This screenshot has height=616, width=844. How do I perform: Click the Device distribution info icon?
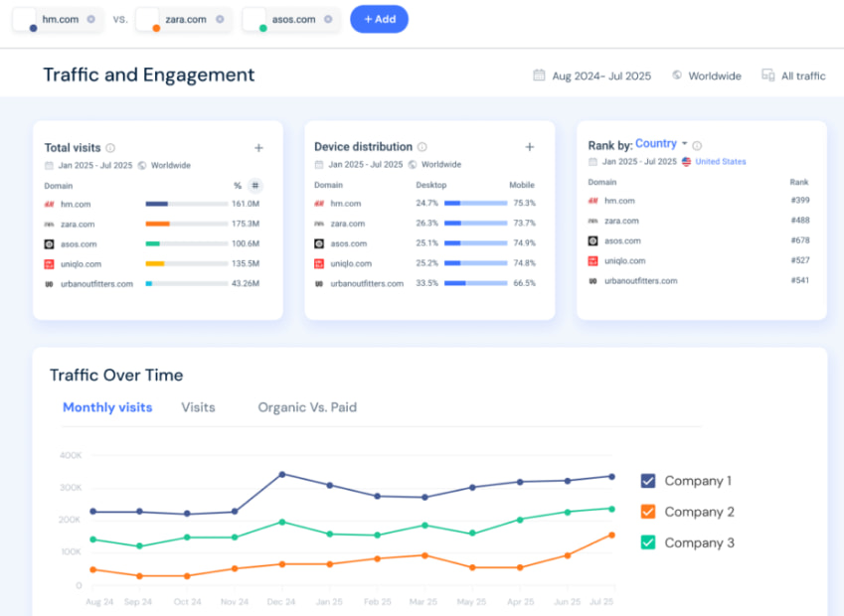[422, 147]
